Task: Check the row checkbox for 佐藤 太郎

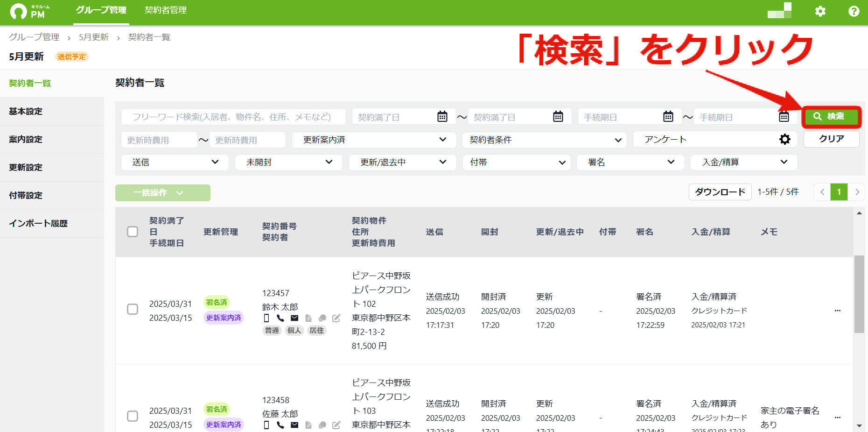Action: 133,416
